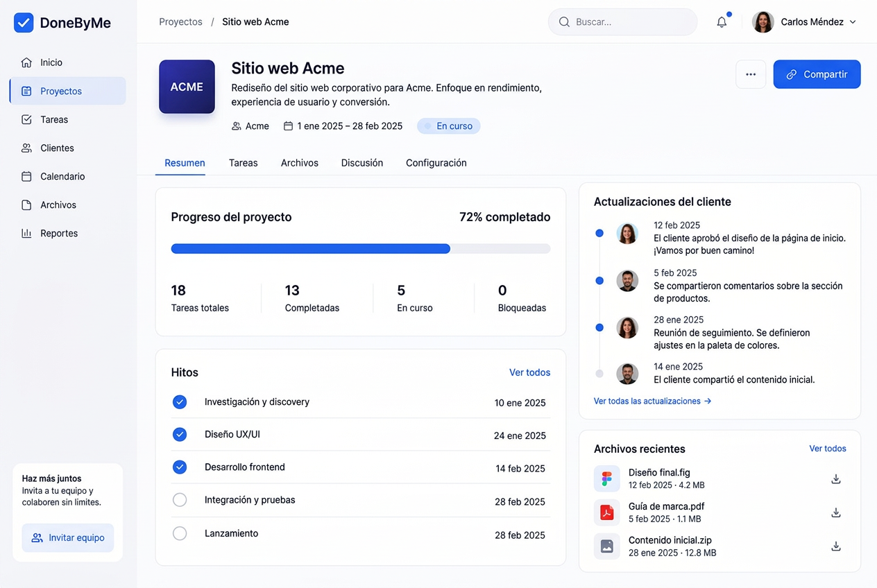Click Ver todos in Hitos card
The image size is (877, 588).
click(x=530, y=372)
